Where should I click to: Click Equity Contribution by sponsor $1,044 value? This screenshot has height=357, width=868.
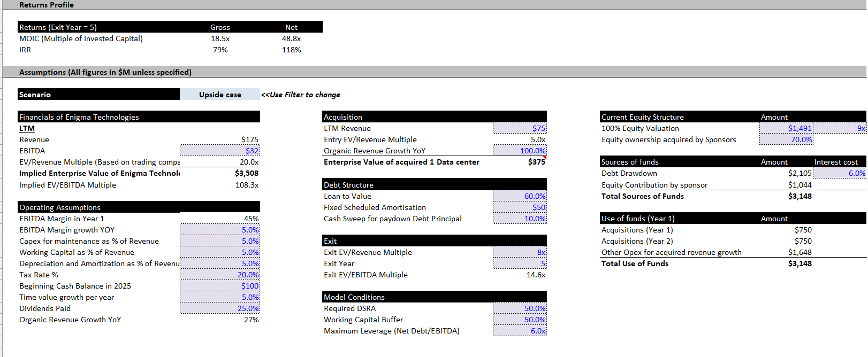point(800,185)
